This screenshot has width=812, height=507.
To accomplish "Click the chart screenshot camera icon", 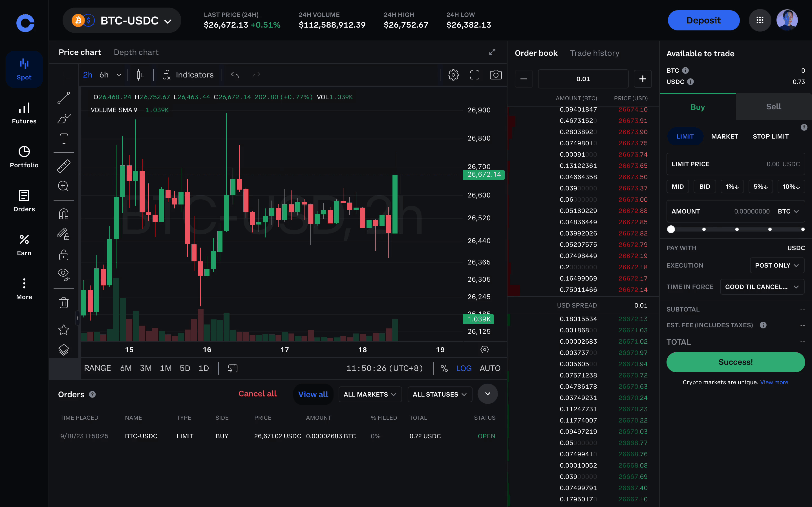I will pos(495,75).
